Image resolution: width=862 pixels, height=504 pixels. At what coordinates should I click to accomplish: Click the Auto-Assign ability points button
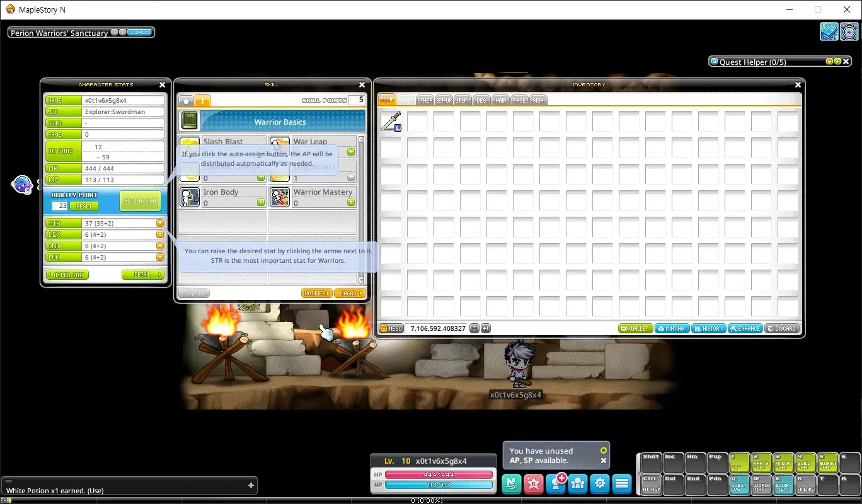click(140, 201)
